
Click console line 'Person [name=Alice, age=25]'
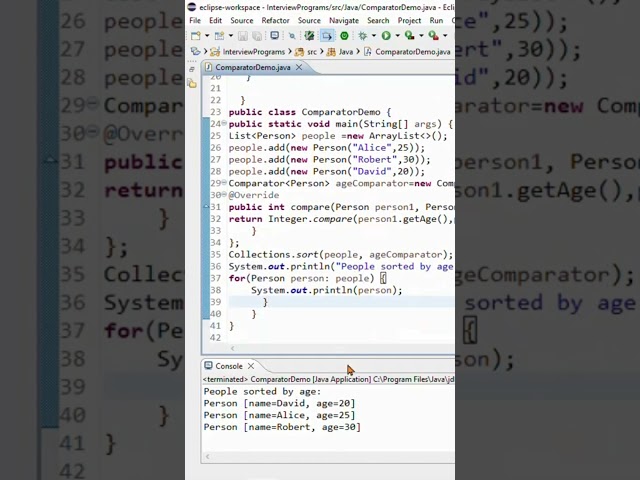280,415
